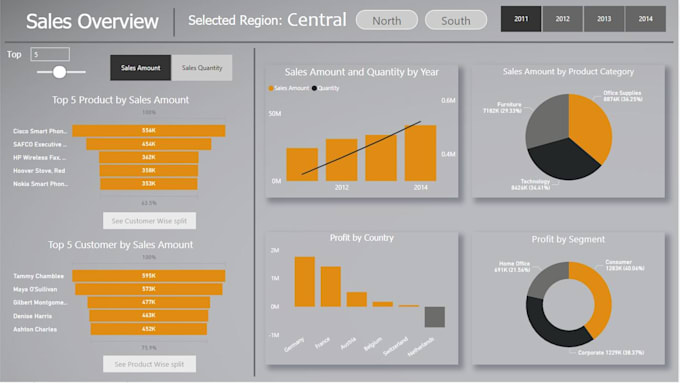Select the Hoover Stove, Red 358K bar
The height and width of the screenshot is (383, 680).
point(149,170)
